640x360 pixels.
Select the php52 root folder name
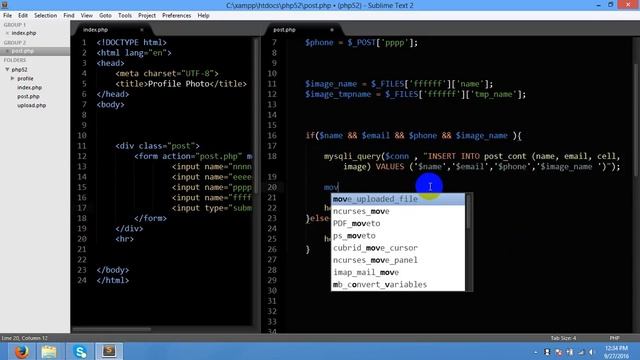[19, 69]
